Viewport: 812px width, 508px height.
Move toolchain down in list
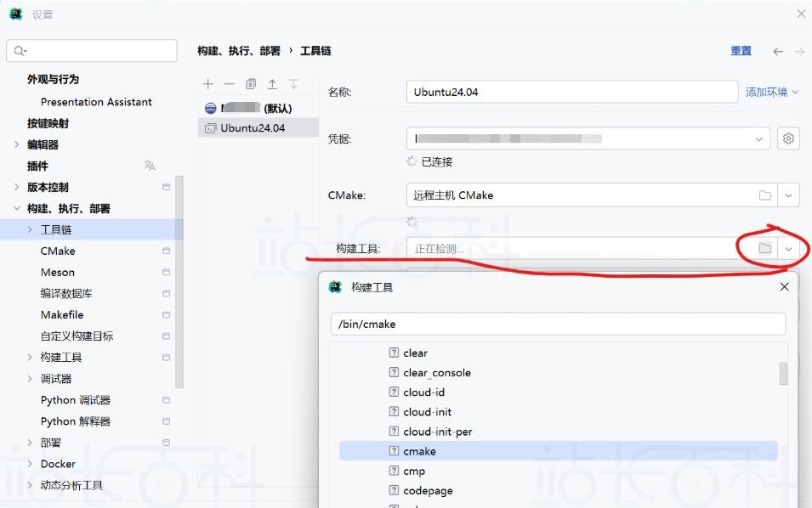(293, 84)
